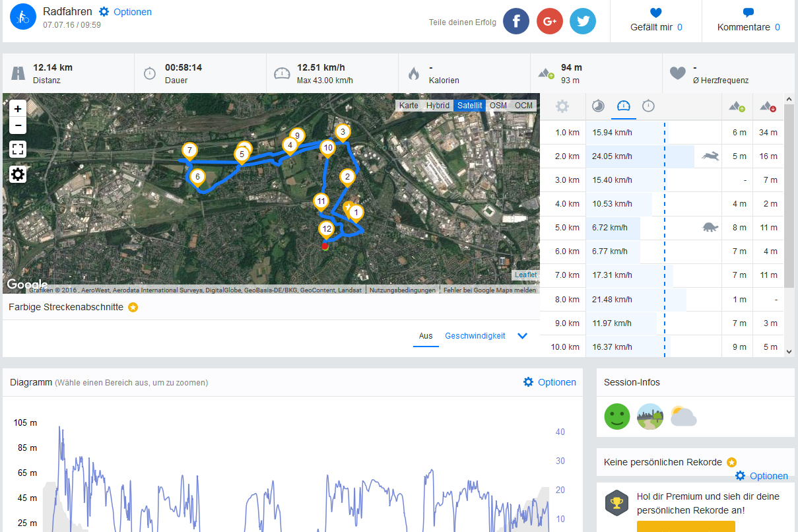798x532 pixels.
Task: Share the activity on Facebook
Action: click(x=516, y=21)
